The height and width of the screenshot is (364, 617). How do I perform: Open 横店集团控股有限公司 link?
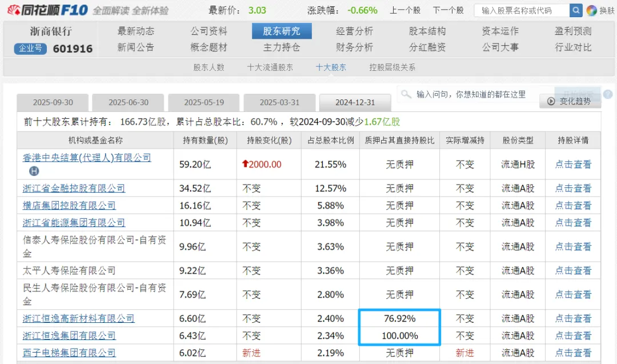tap(69, 205)
